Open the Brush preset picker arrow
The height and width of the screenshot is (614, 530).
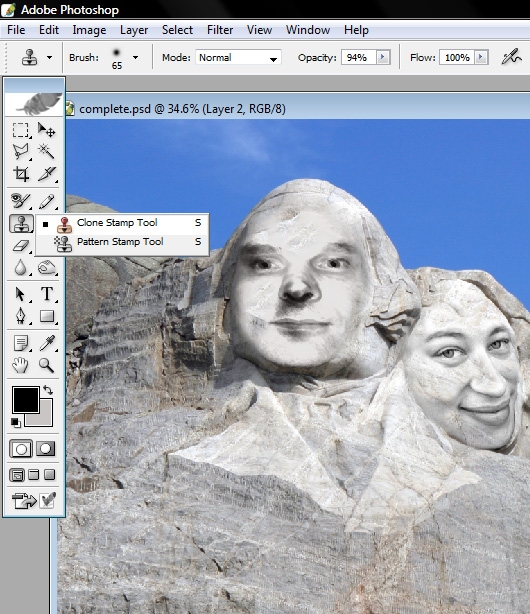tap(136, 58)
